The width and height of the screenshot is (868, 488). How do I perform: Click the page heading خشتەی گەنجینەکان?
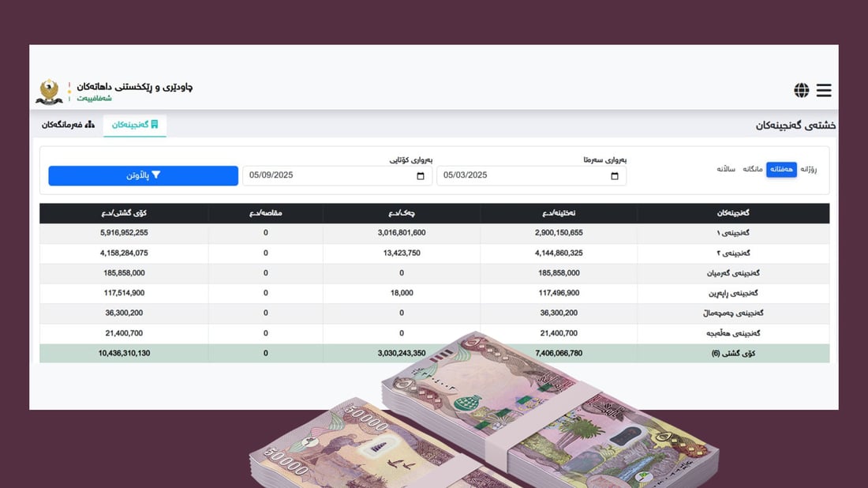click(x=795, y=126)
